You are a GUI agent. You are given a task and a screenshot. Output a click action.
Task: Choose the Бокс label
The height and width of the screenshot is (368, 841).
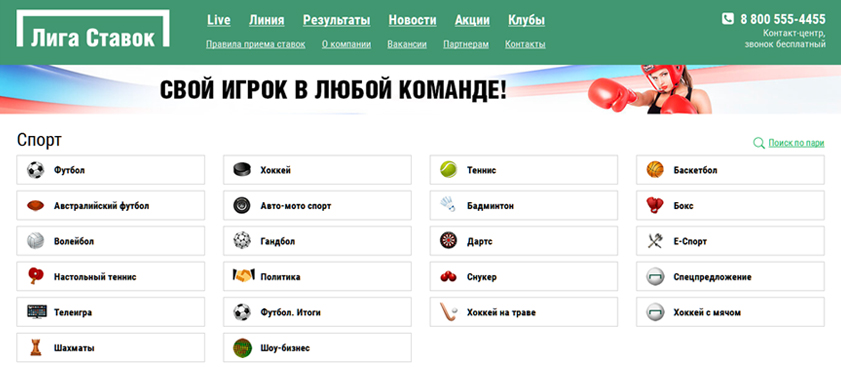coord(683,206)
